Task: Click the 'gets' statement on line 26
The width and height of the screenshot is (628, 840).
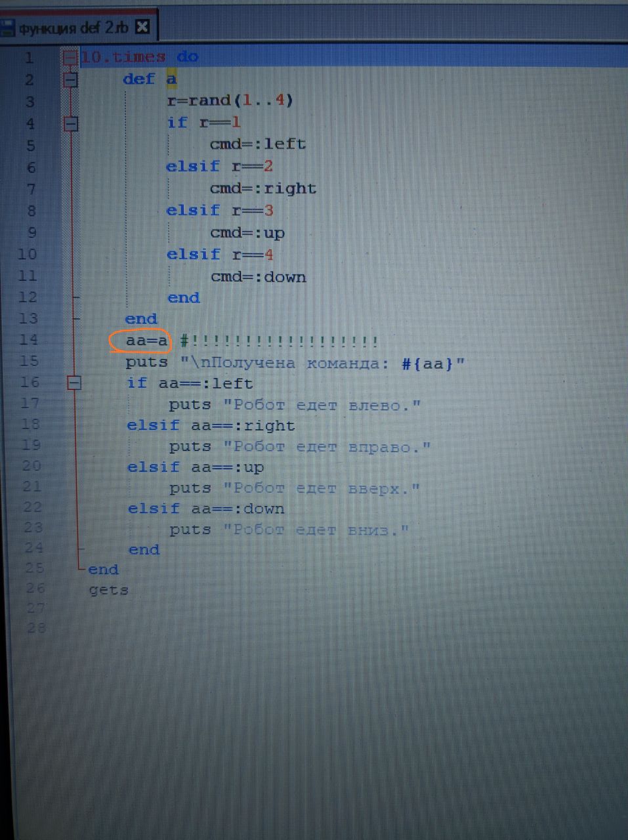Action: (x=109, y=590)
